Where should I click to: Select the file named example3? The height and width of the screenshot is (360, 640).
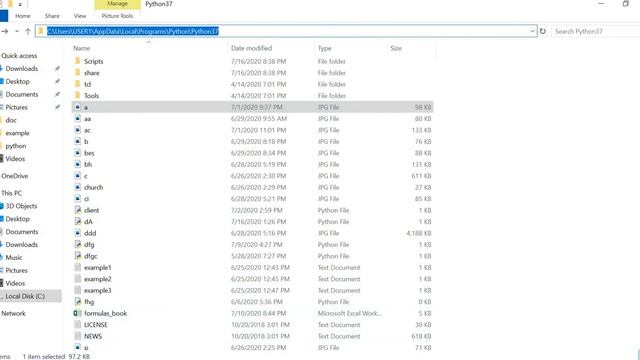pyautogui.click(x=98, y=290)
